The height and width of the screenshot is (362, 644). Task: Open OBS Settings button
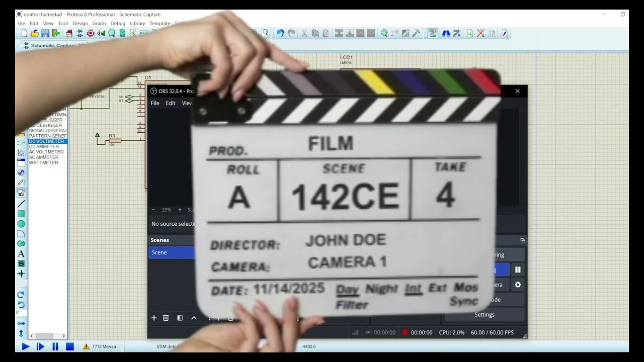click(x=485, y=315)
